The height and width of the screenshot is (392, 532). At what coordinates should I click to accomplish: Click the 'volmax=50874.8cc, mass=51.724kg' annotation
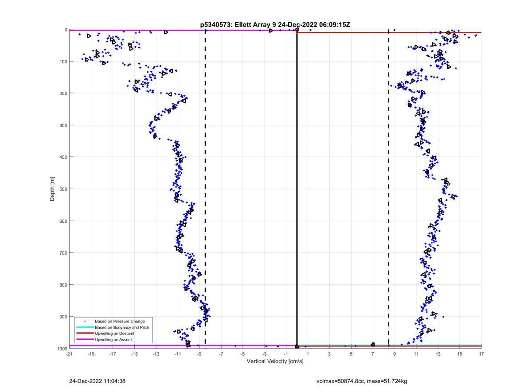[362, 381]
